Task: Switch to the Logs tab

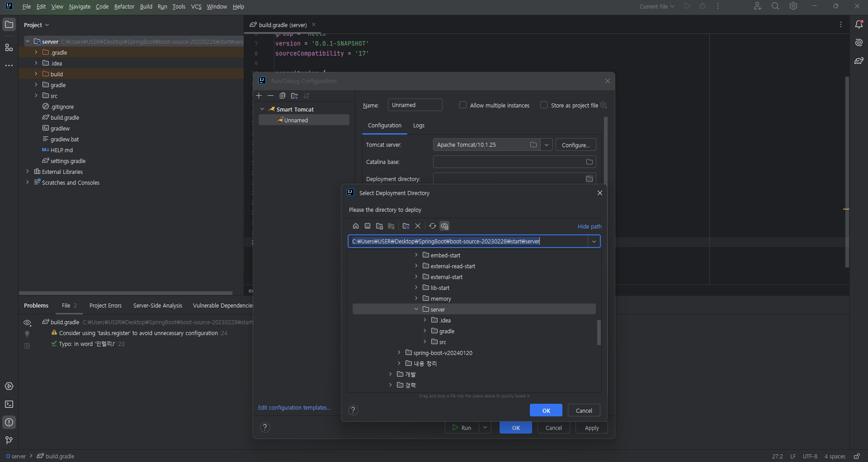Action: click(x=419, y=126)
